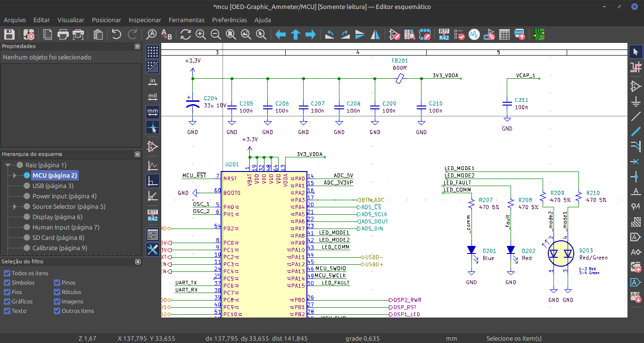The width and height of the screenshot is (644, 343).
Task: Mirror the selection with the vertical mirror icon
Action: pyautogui.click(x=360, y=34)
